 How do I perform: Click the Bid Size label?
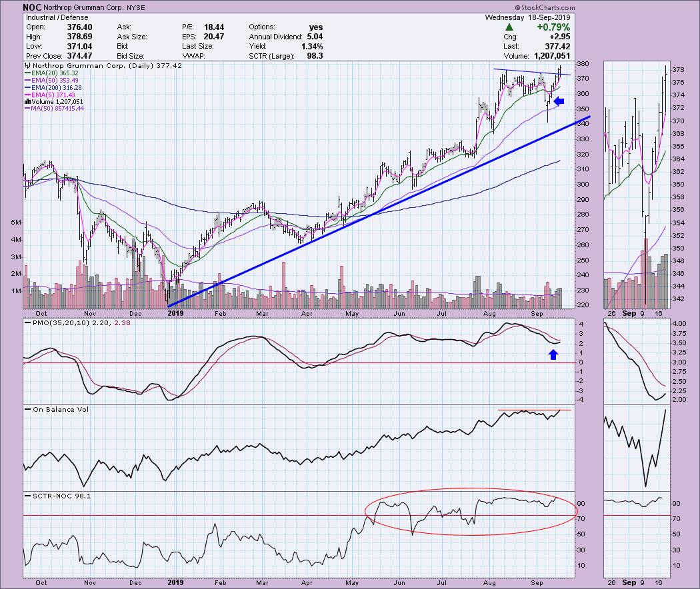(x=131, y=56)
